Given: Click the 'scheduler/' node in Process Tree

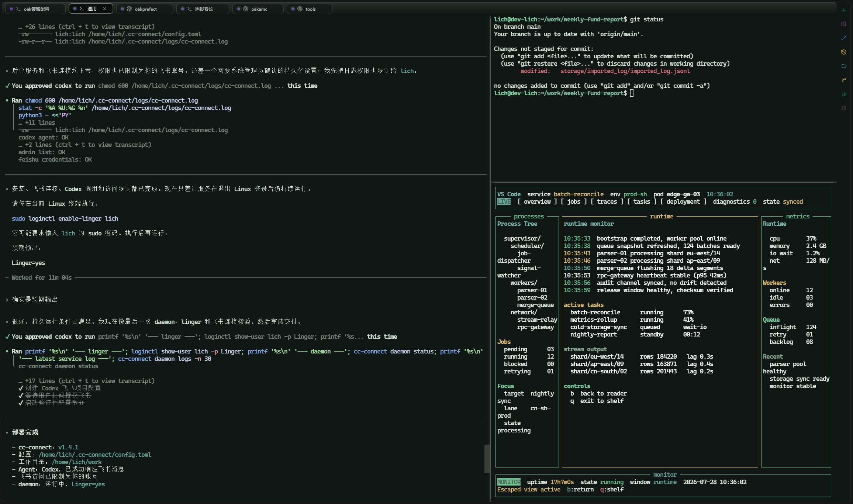Looking at the screenshot, I should [527, 246].
